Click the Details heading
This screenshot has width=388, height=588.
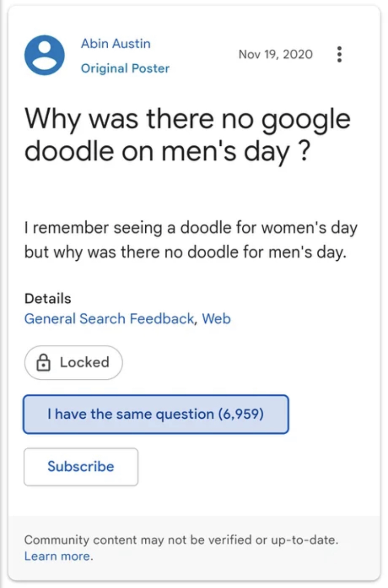click(x=48, y=298)
